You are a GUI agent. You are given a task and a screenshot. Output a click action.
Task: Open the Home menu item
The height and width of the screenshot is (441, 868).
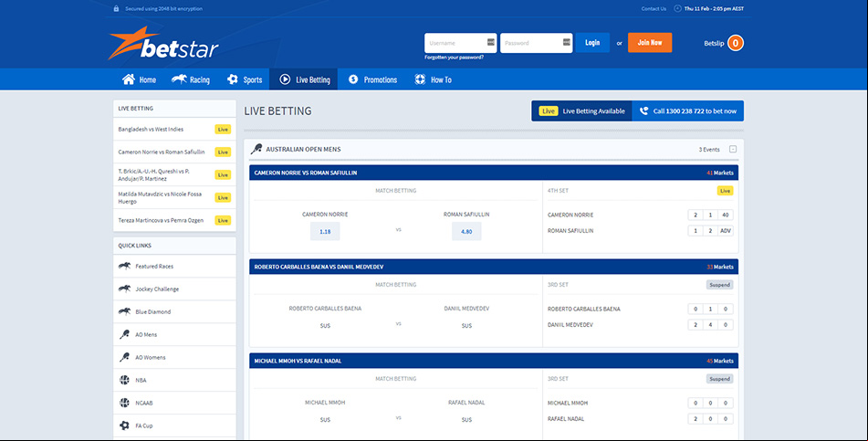[139, 79]
